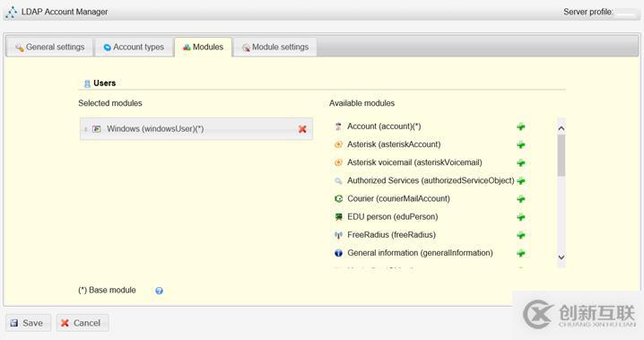Add the EDU person module
644x340 pixels.
click(x=521, y=217)
